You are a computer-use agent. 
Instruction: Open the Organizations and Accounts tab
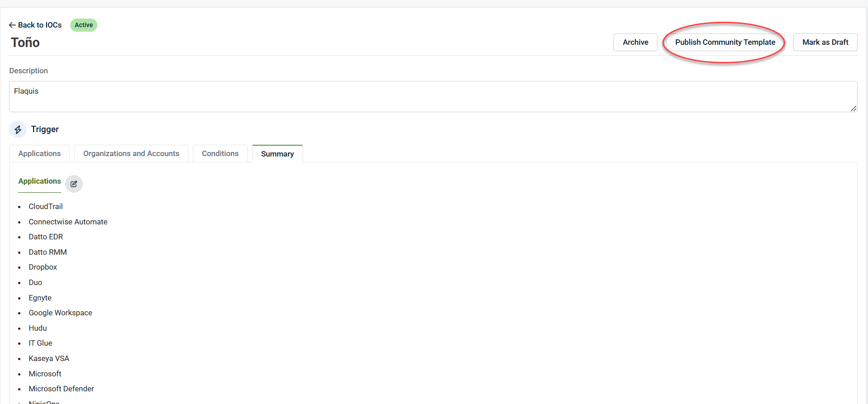(131, 154)
